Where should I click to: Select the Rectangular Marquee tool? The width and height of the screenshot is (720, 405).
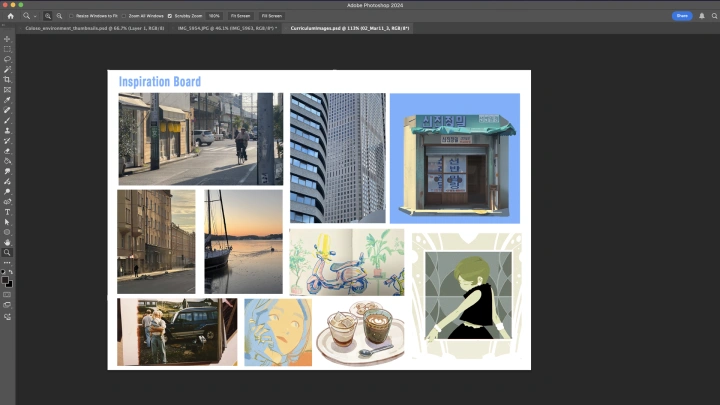pos(7,49)
